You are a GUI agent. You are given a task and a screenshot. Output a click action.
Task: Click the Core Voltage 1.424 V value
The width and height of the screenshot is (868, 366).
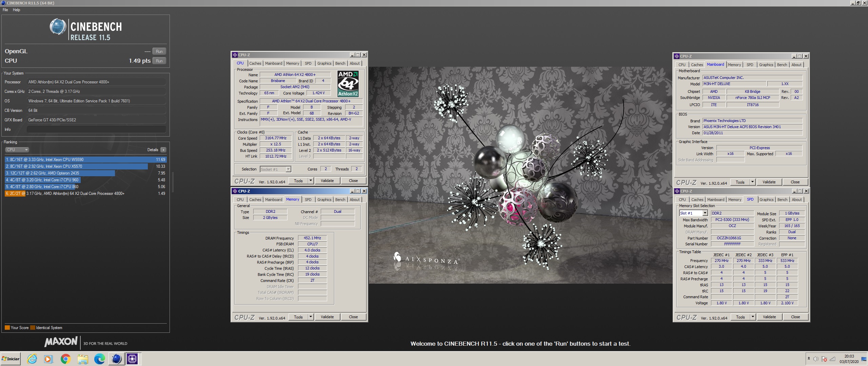318,93
